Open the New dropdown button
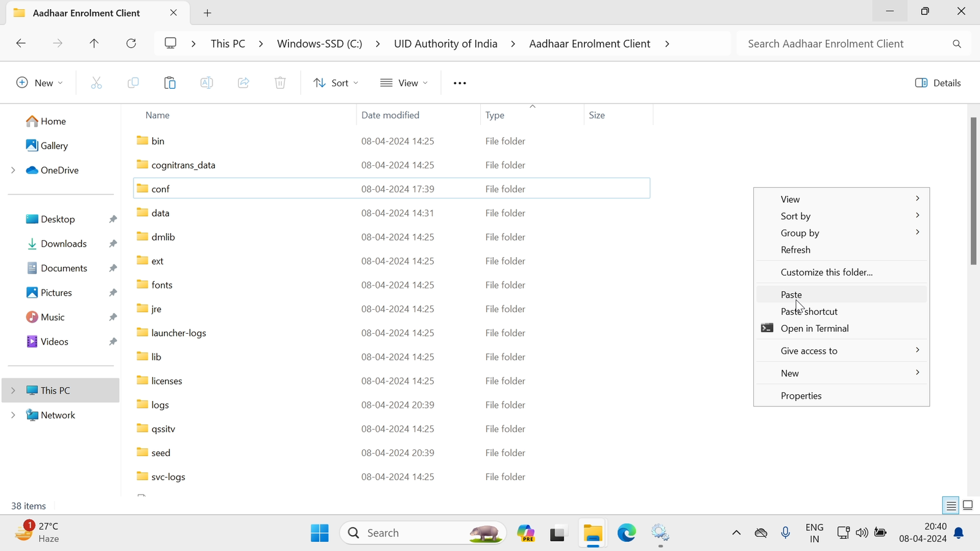 (40, 83)
